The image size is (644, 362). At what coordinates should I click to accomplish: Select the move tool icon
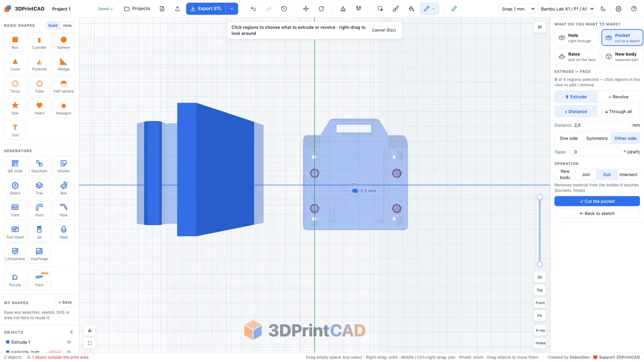pos(306,8)
